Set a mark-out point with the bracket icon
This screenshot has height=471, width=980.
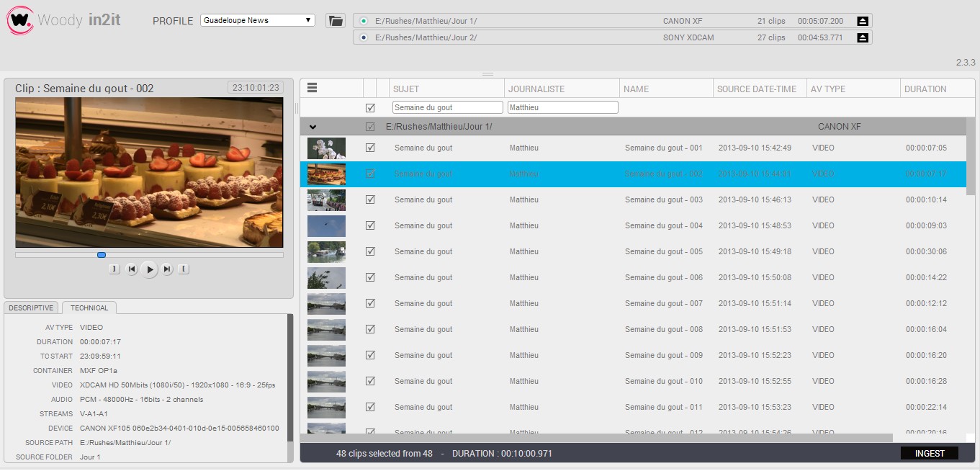click(x=184, y=268)
